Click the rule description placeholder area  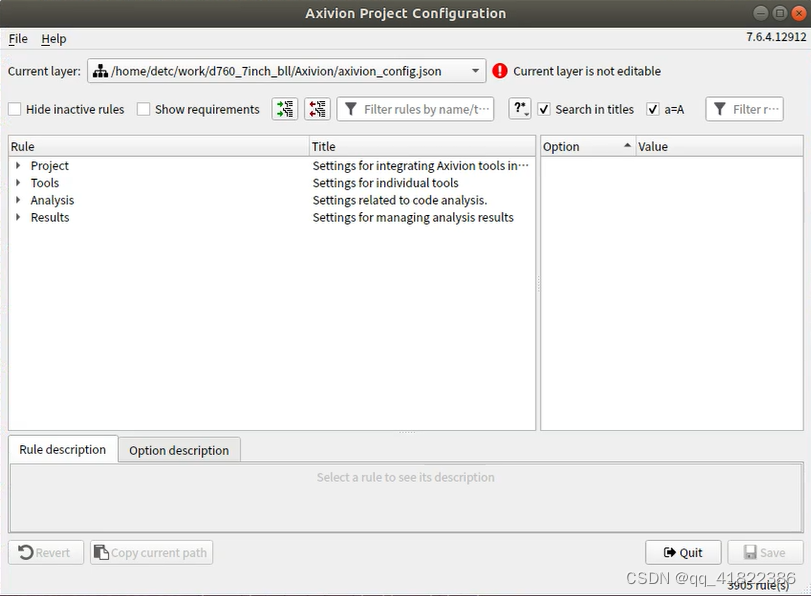pyautogui.click(x=406, y=498)
